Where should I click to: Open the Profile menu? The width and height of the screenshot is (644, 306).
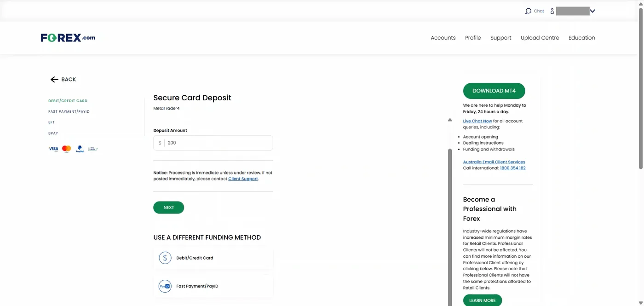[x=473, y=38]
